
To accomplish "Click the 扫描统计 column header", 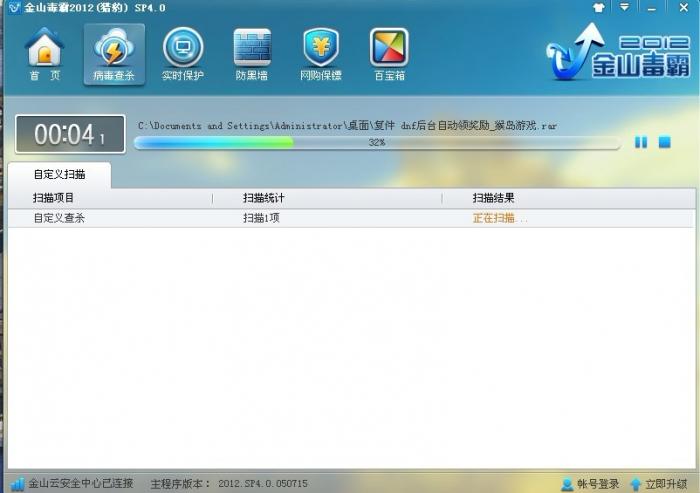I will (x=263, y=198).
